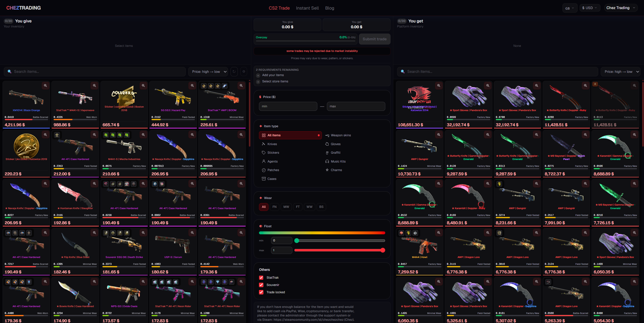Select the Souvenir SSG 08 Death Strike card
The height and width of the screenshot is (323, 644).
tap(124, 252)
